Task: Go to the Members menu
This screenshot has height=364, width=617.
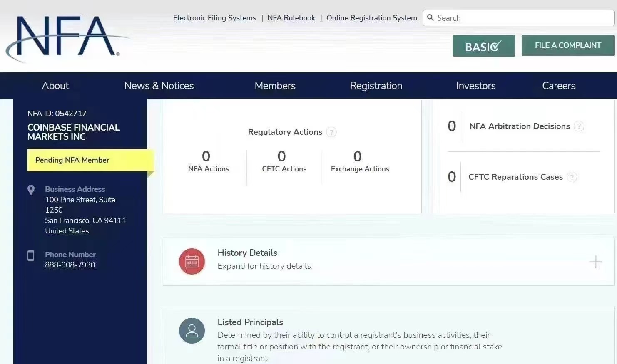Action: (275, 86)
